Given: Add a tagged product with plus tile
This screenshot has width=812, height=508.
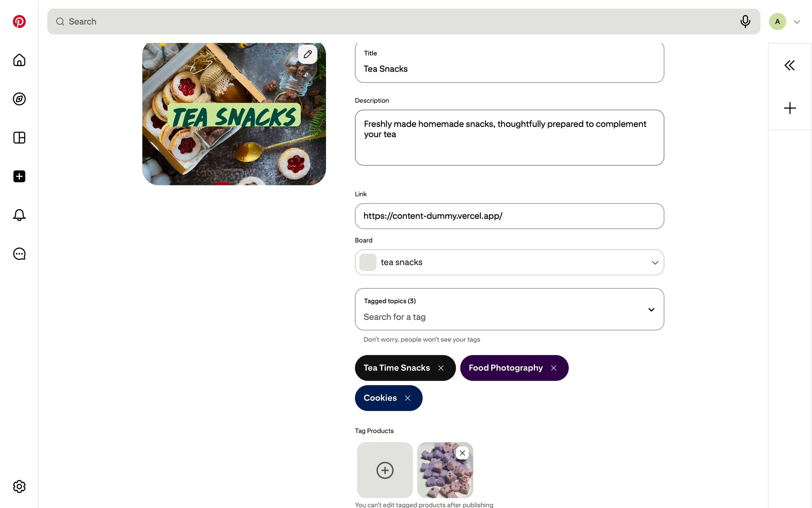Looking at the screenshot, I should 385,470.
